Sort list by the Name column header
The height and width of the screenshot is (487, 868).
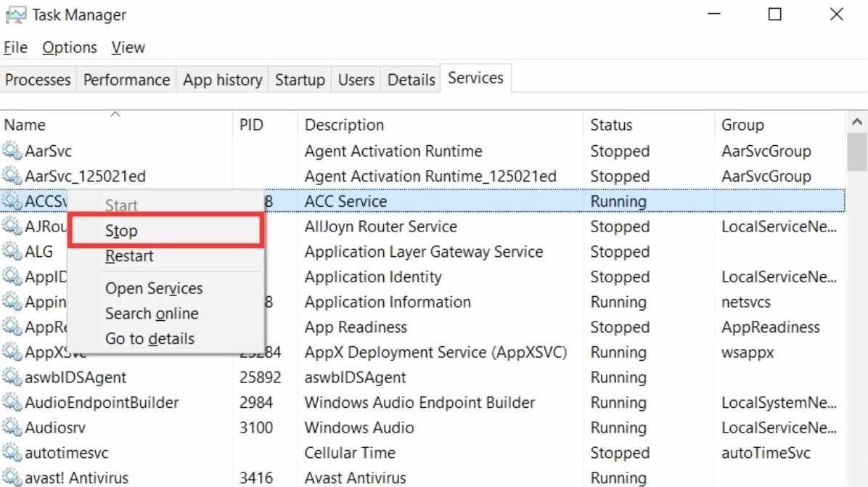click(x=25, y=125)
